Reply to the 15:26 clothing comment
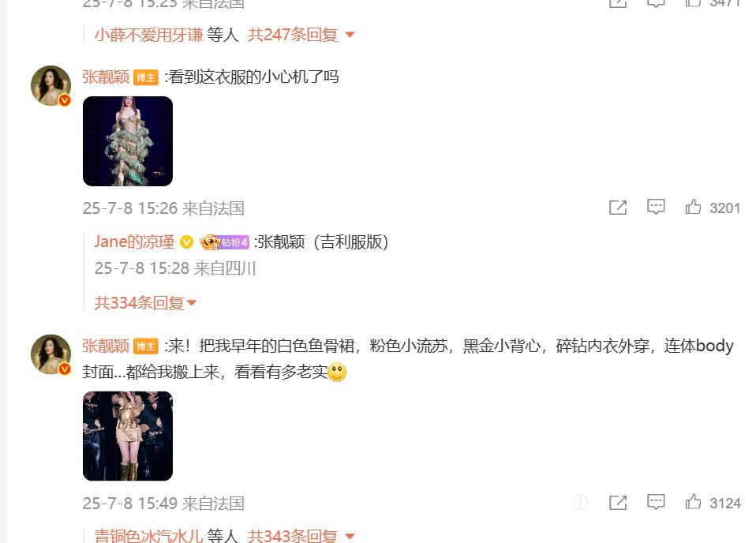This screenshot has height=543, width=756. pos(656,207)
